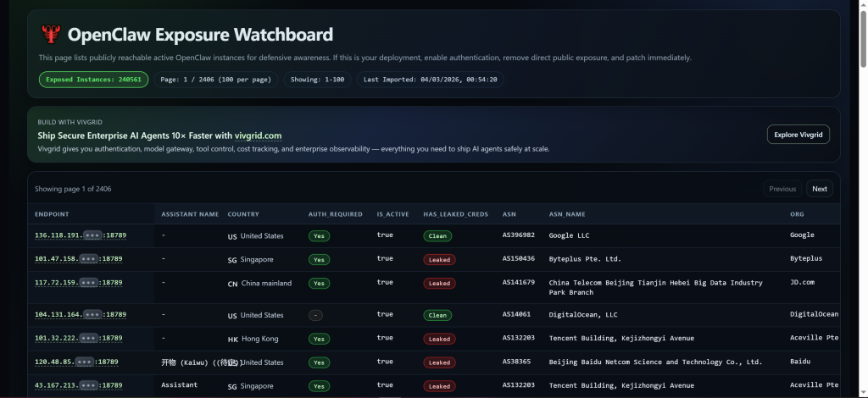Click the Clean badge in DigitalOcean row

tap(437, 316)
